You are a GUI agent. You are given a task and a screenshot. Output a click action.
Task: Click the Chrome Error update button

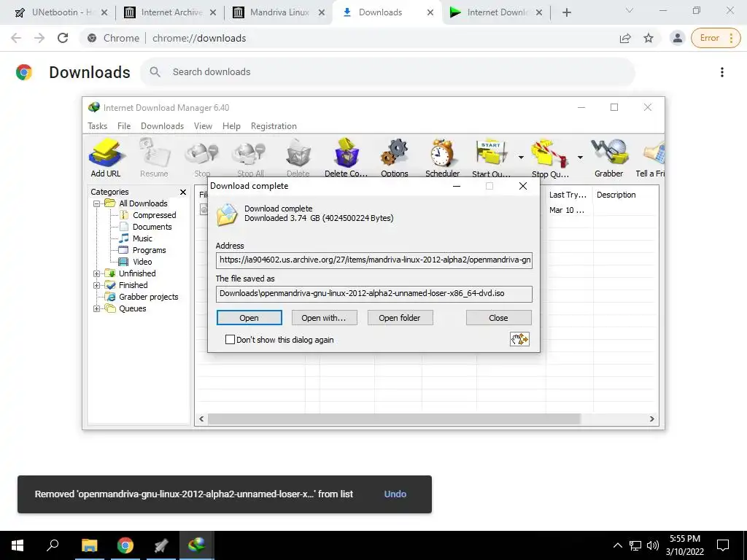coord(716,38)
